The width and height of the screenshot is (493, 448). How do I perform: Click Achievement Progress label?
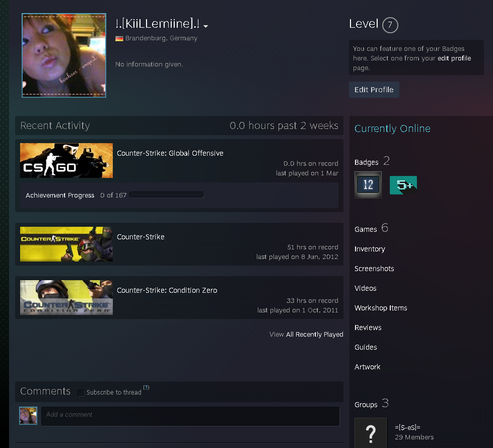coord(60,196)
